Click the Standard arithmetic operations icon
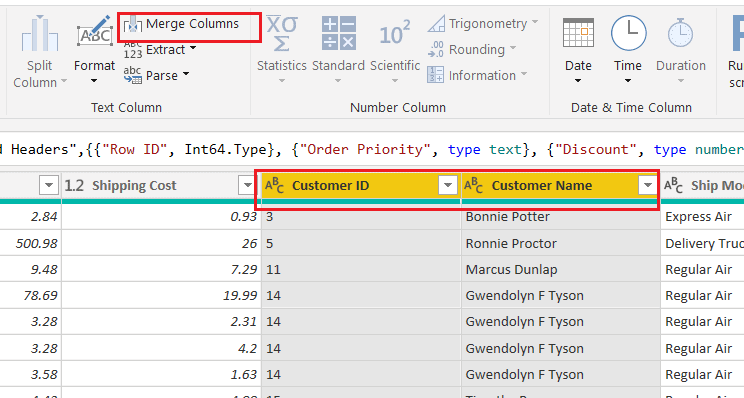744x398 pixels. point(338,33)
